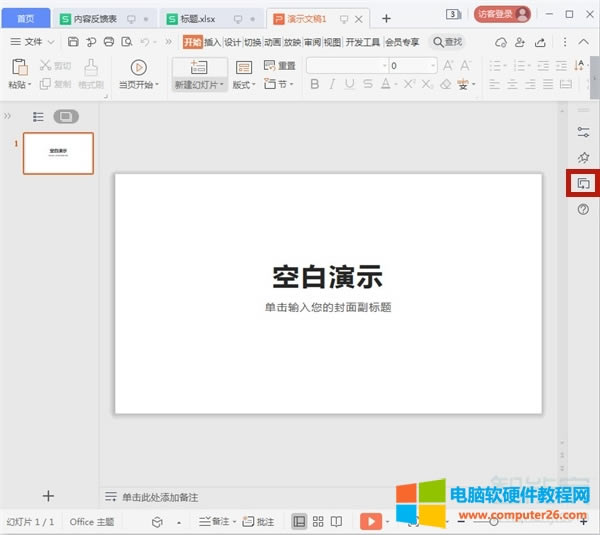Click the 新建幻灯片 new slide icon

coord(198,66)
